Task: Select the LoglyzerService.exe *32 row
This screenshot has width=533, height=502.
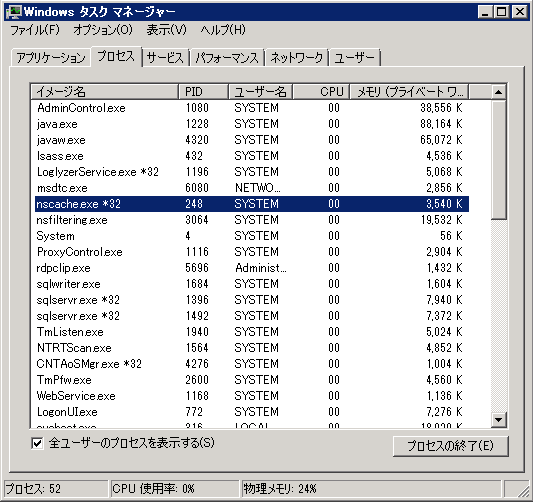Action: tap(252, 172)
